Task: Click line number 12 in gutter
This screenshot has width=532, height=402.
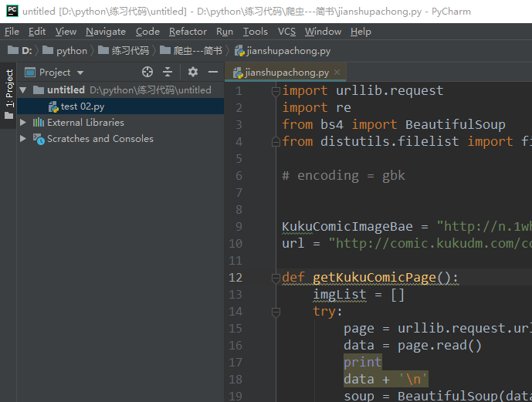Action: (x=236, y=278)
